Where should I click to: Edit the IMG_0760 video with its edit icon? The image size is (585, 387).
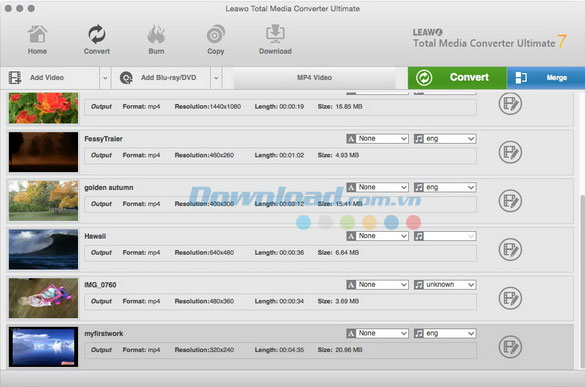pos(510,298)
